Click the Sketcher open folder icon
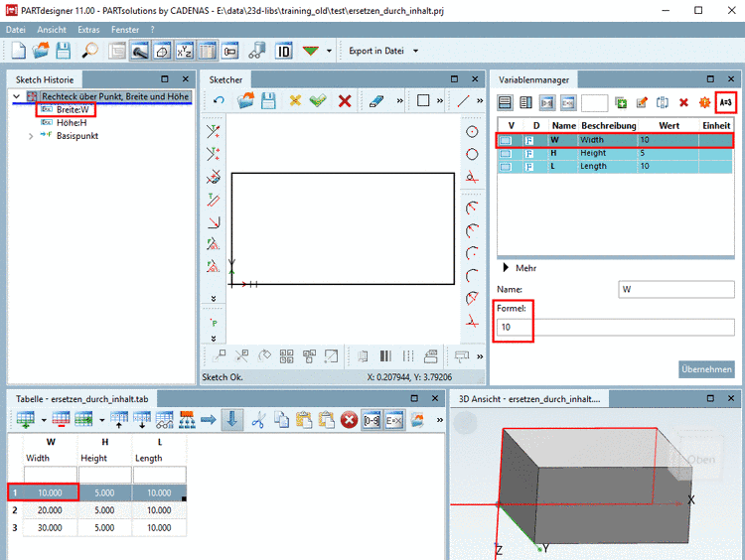 245,100
